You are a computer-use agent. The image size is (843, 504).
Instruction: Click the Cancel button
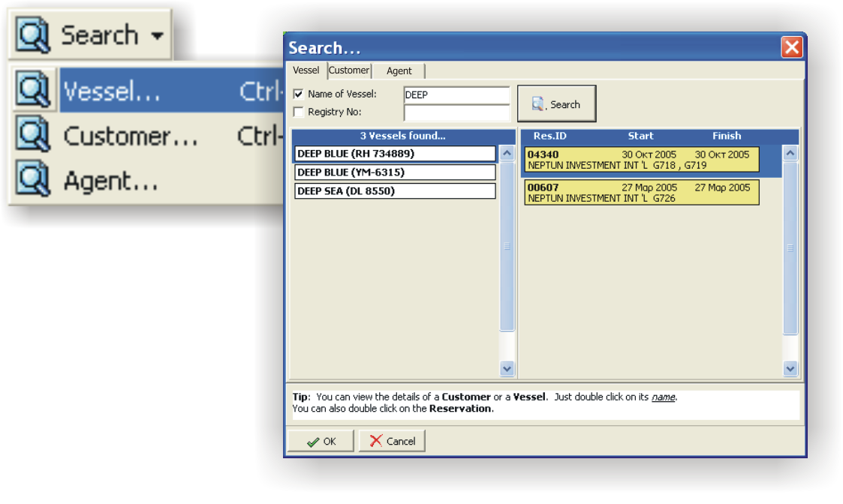392,441
